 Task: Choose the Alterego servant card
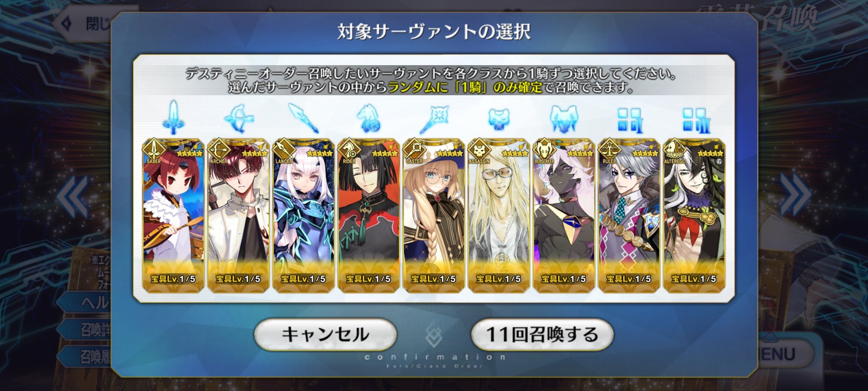(x=694, y=215)
